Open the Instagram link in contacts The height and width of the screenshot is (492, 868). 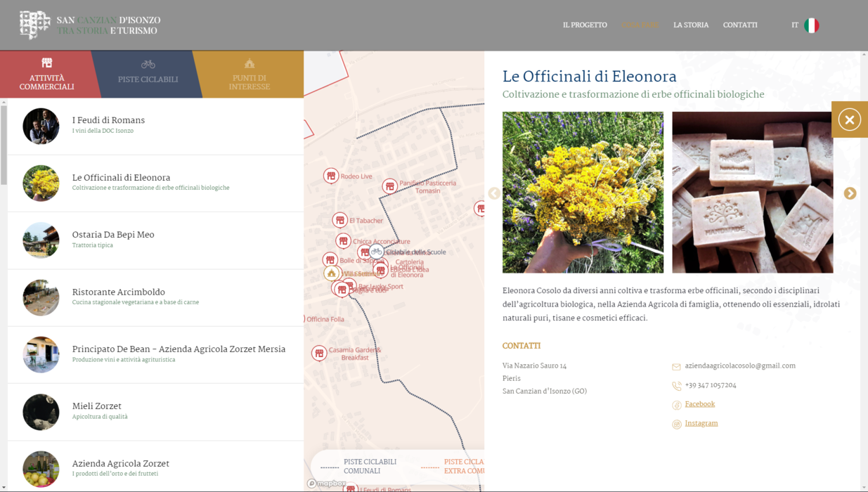(x=701, y=423)
